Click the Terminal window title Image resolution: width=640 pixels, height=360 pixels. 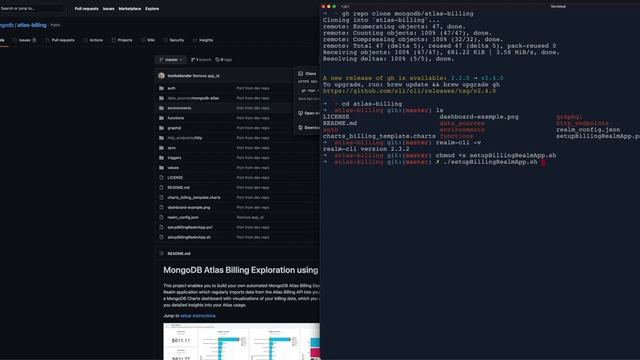coord(558,7)
